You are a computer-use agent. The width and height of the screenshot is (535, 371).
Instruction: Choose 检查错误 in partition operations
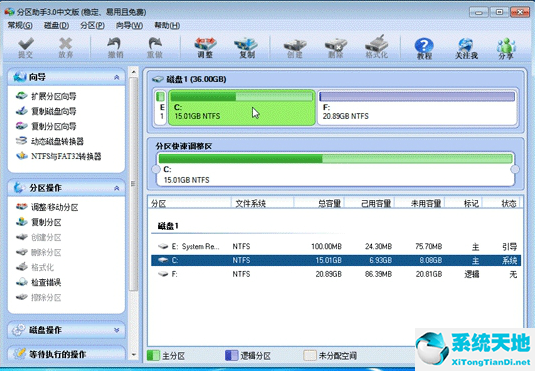38,282
